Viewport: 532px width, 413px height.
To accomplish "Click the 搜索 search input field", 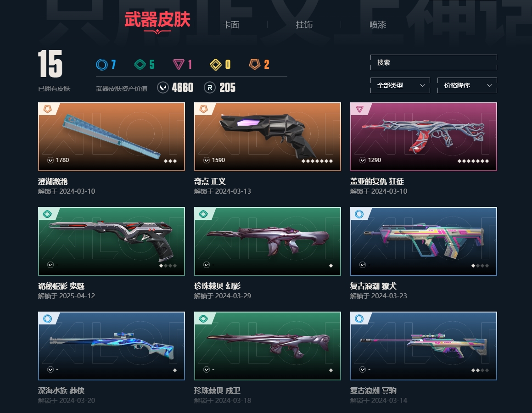I will coord(434,62).
